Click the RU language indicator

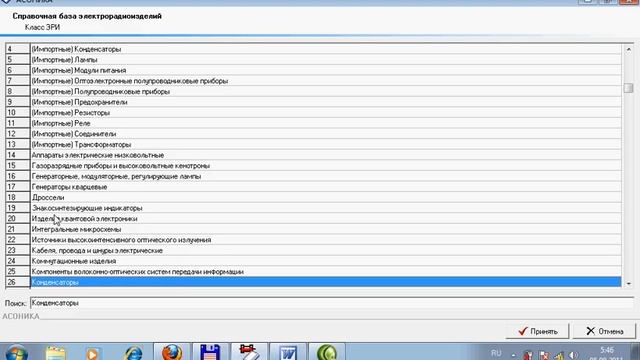(496, 353)
